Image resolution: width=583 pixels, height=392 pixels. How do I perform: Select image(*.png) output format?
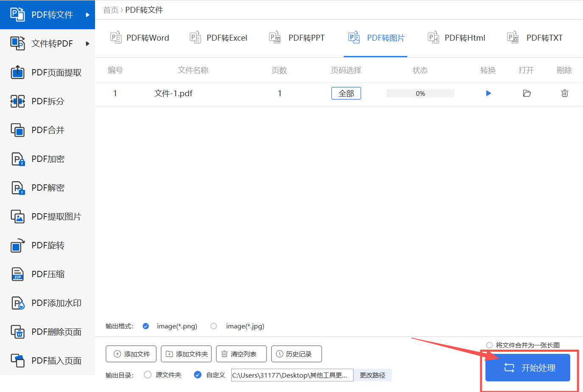(x=146, y=326)
